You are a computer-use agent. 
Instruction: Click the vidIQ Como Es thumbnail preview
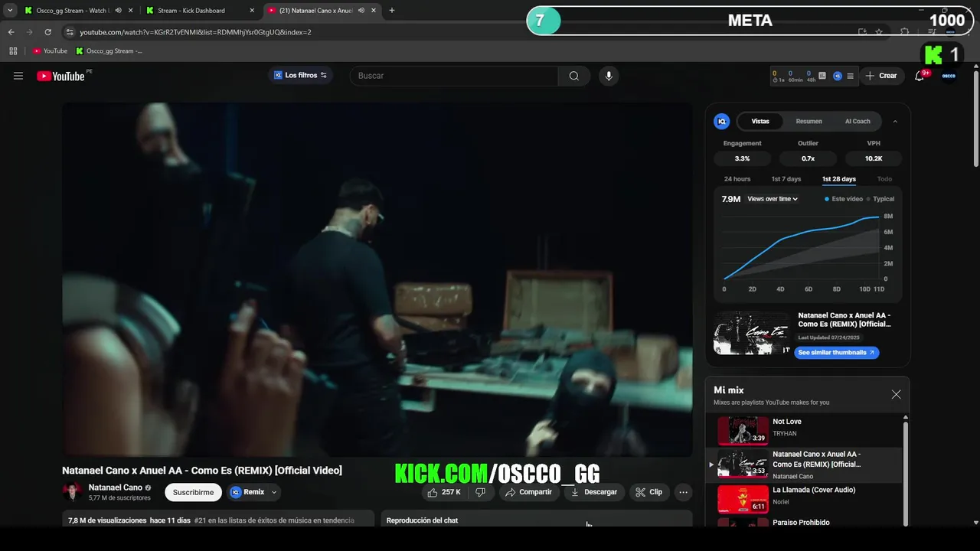click(752, 333)
